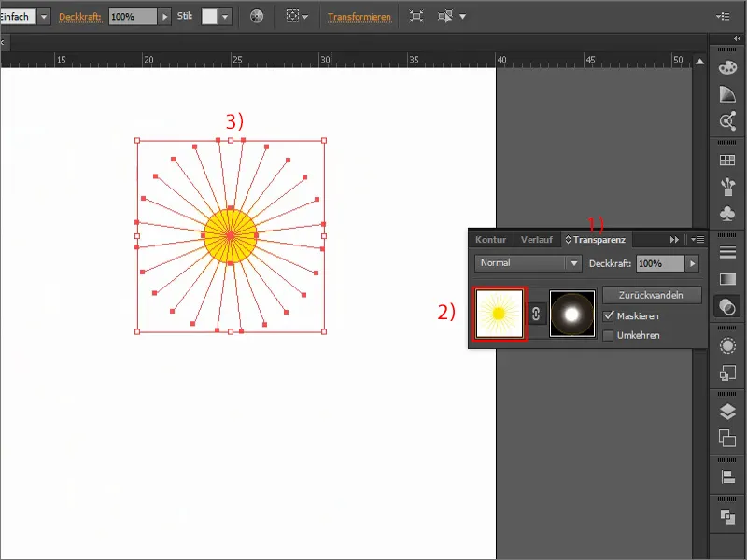This screenshot has height=560, width=747.
Task: Open the Swatches panel grid icon
Action: (x=727, y=160)
